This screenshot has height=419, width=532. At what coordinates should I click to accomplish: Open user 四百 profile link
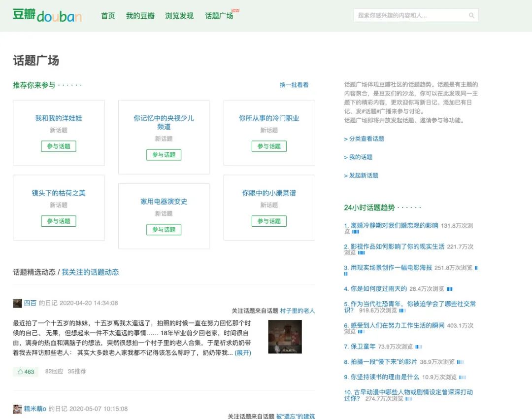(30, 303)
